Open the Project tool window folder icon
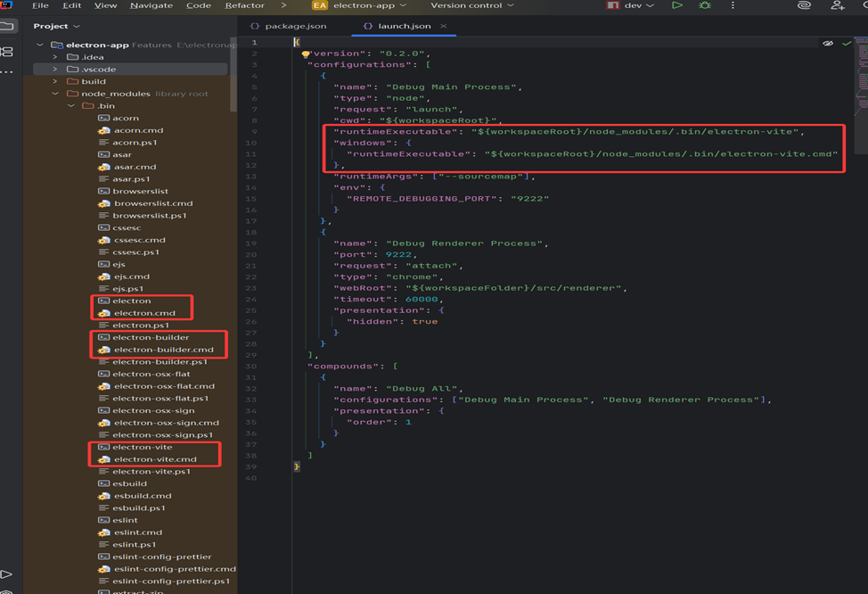 (x=7, y=27)
